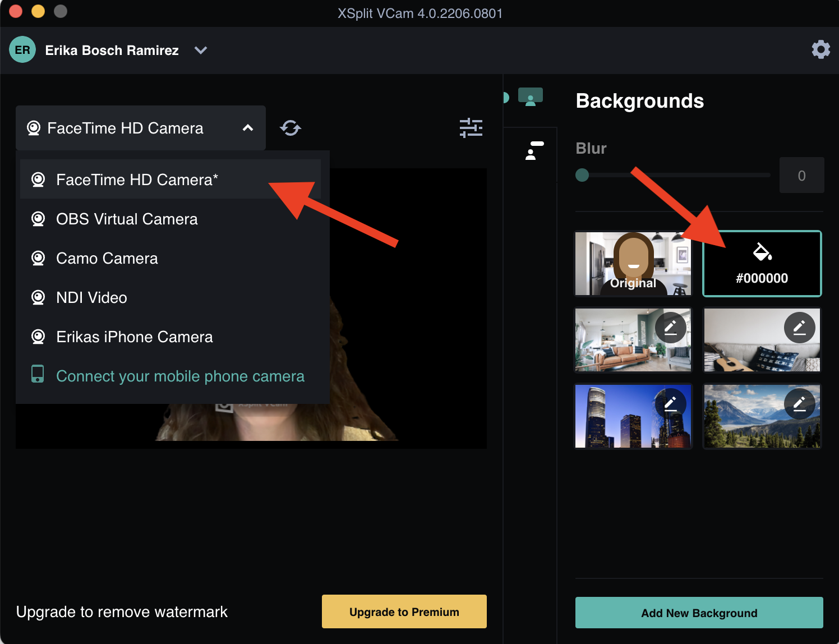Choose OBS Virtual Camera

tap(170, 219)
